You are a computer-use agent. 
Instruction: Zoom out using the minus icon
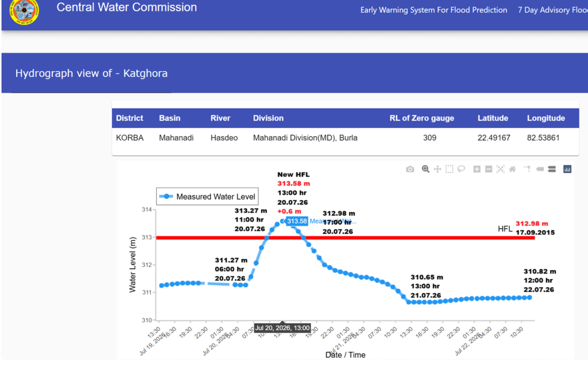[489, 169]
